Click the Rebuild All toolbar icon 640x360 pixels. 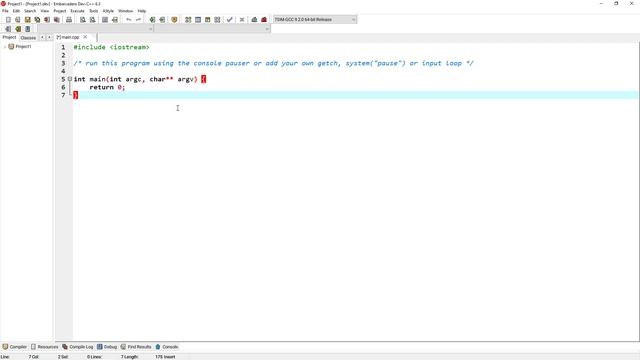[218, 20]
